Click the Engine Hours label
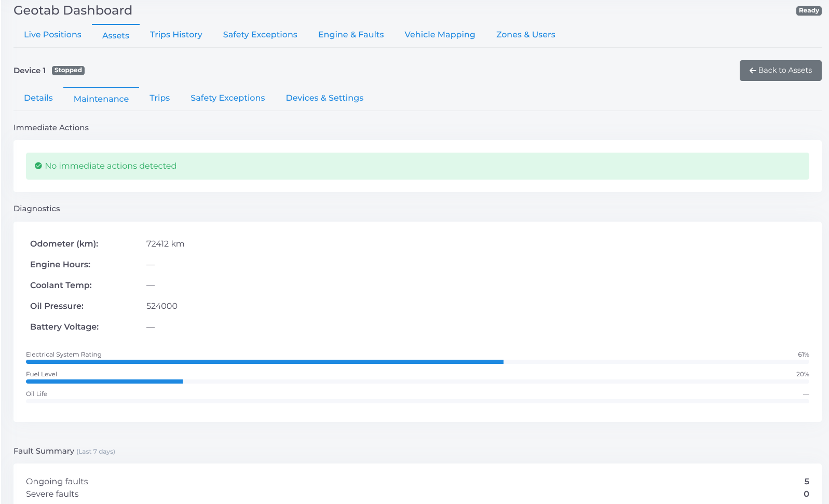Screen dimensions: 829x504 coord(60,265)
